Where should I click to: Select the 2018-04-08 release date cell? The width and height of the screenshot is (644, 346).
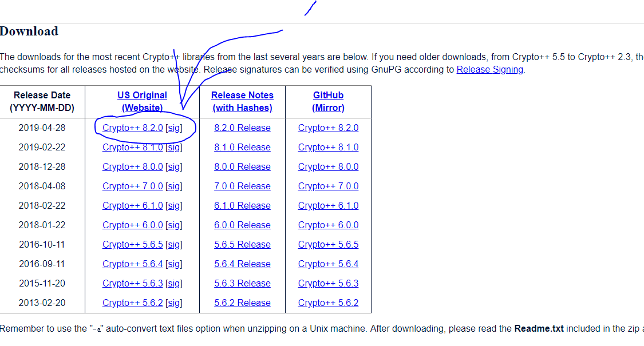coord(42,186)
